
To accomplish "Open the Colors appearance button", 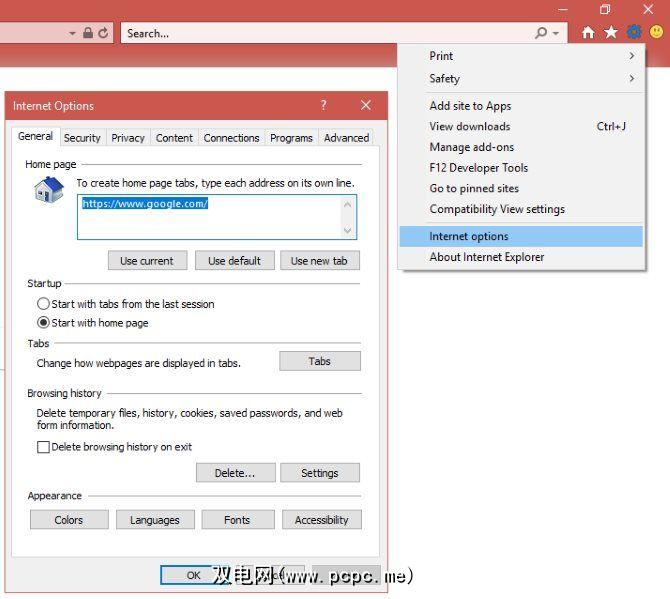I will coord(69,520).
